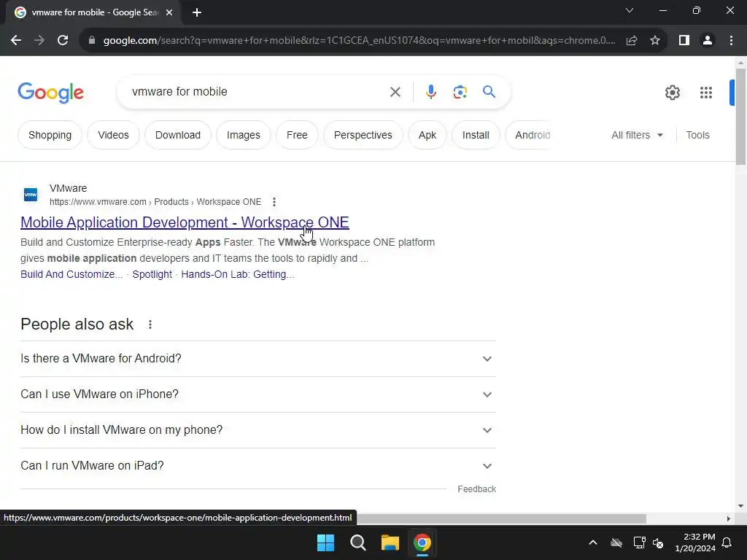This screenshot has height=560, width=747.
Task: Click the VMware site favicon
Action: [31, 194]
